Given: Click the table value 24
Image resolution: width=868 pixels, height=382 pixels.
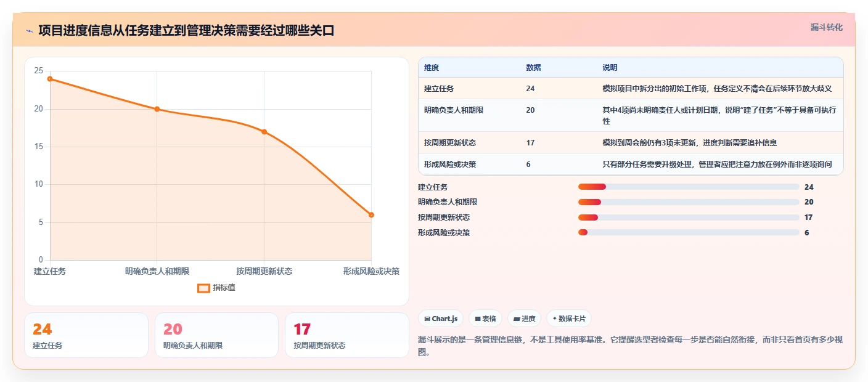Looking at the screenshot, I should (x=530, y=89).
